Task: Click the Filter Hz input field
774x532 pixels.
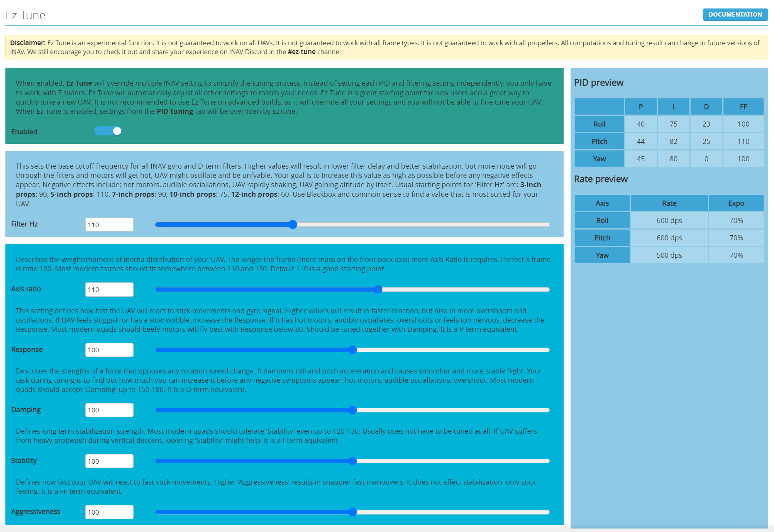Action: coord(109,225)
